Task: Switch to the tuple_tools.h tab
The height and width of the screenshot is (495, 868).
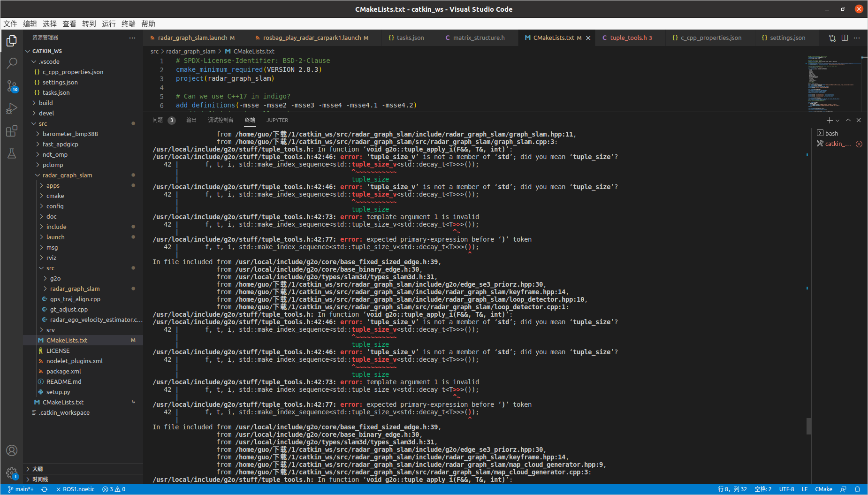Action: (x=627, y=38)
